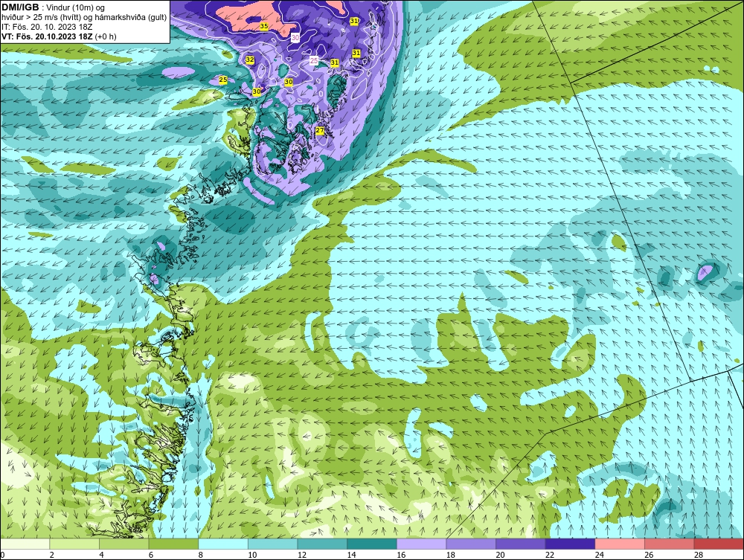Select the 20–22 m/s violet legend swatch
Viewport: 744px width, 560px height.
pyautogui.click(x=521, y=544)
